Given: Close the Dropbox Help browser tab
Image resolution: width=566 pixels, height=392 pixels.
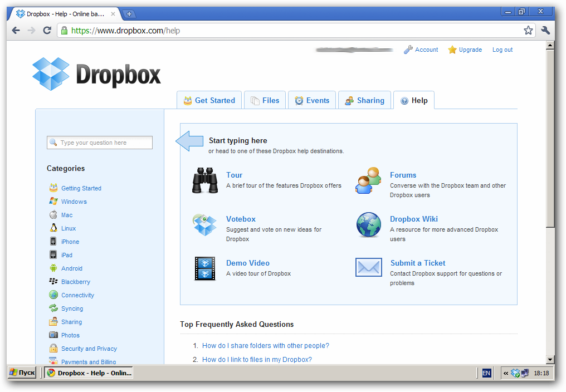Looking at the screenshot, I should click(113, 14).
